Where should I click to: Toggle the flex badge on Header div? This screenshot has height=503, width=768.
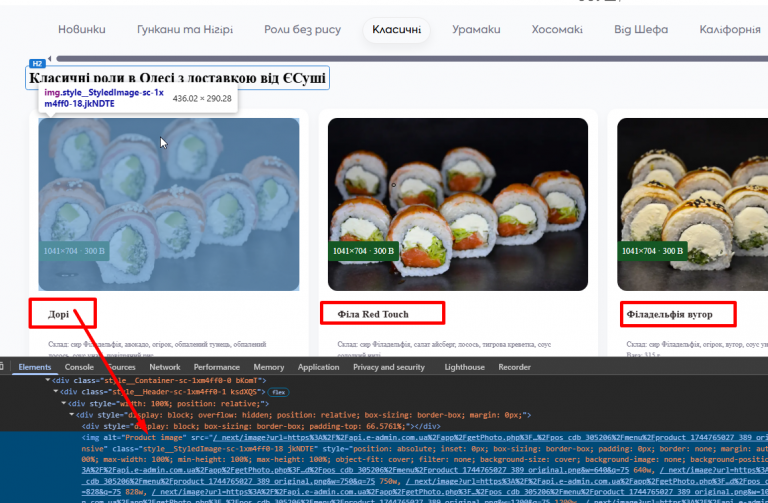(x=279, y=392)
